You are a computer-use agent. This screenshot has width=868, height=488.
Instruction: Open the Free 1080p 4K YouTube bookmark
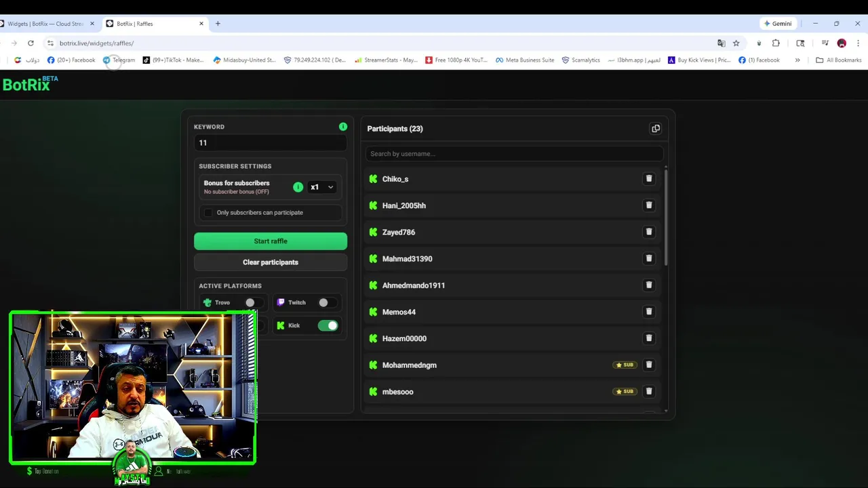(456, 60)
